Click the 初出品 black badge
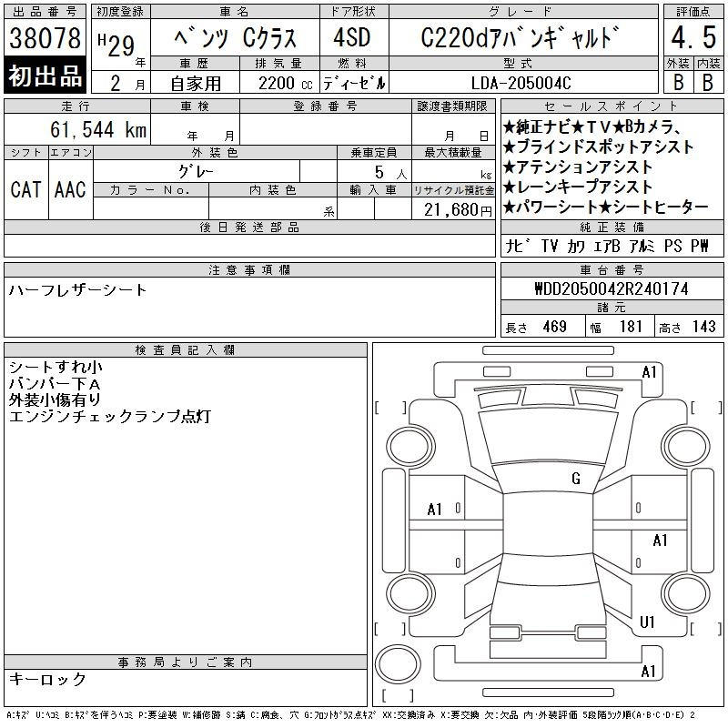 pyautogui.click(x=45, y=76)
